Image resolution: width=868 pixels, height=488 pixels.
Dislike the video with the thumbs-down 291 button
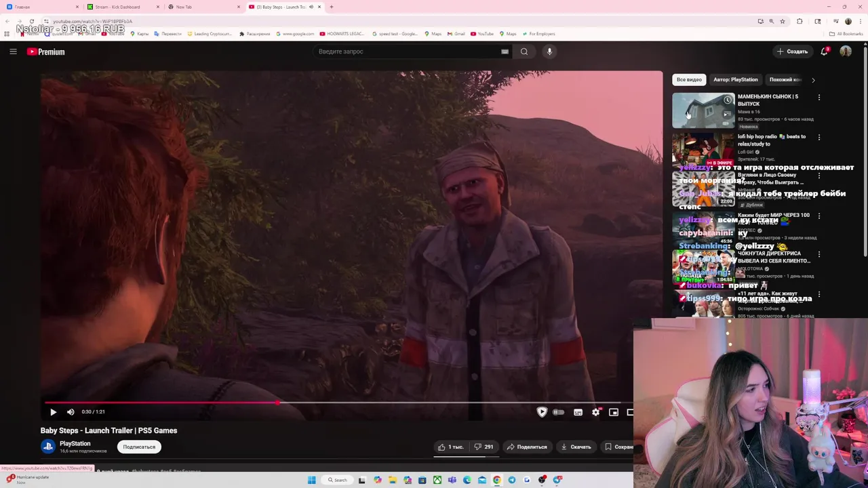(484, 447)
